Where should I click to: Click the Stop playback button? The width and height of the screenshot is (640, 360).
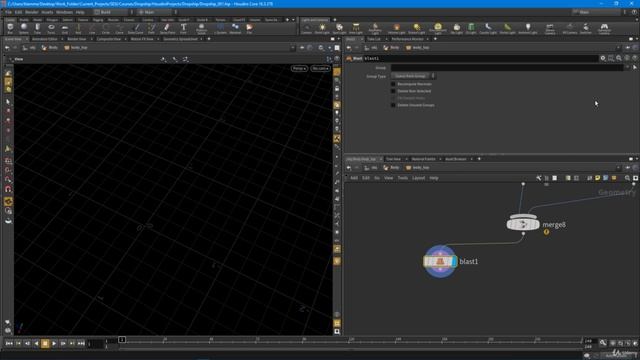45,344
